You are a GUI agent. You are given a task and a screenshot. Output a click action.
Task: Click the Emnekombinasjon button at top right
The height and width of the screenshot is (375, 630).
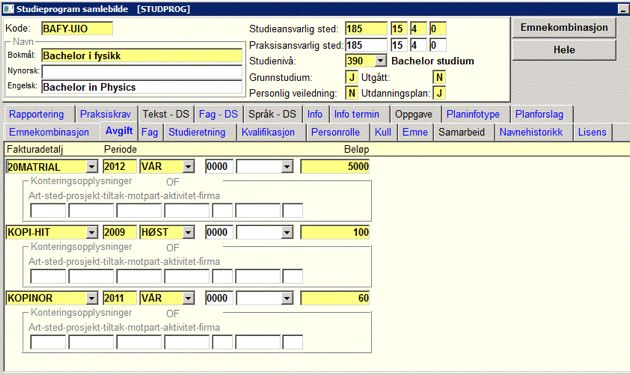click(564, 28)
